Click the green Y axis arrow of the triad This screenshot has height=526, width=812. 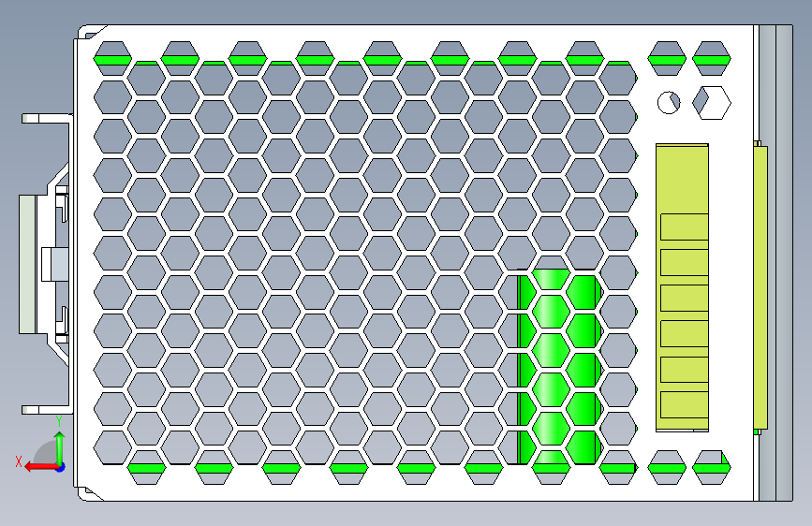tap(60, 449)
